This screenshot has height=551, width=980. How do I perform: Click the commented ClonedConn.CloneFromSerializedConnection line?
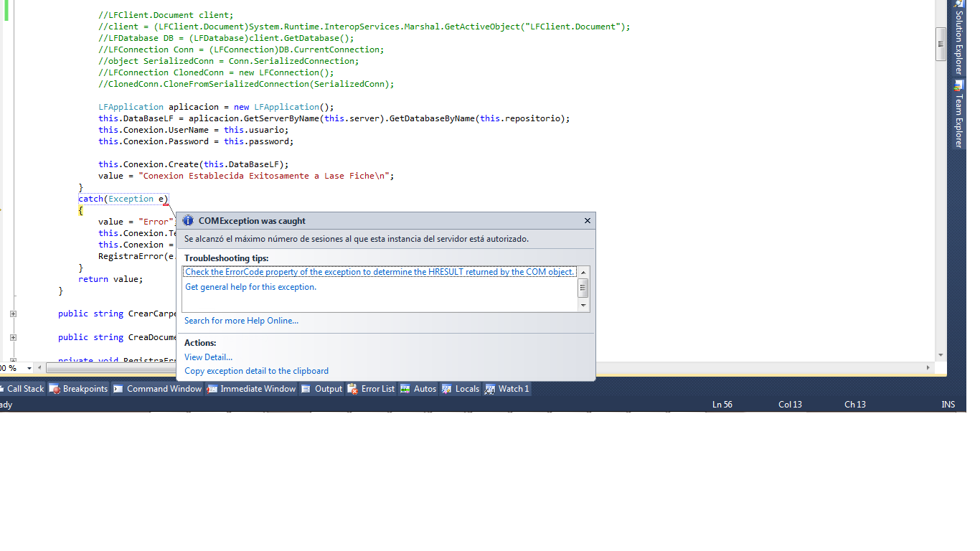coord(246,84)
